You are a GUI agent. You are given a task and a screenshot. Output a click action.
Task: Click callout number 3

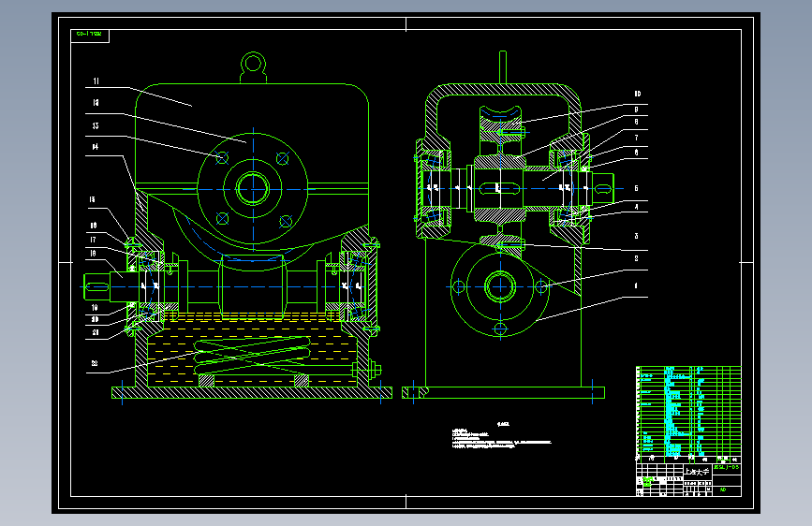637,236
